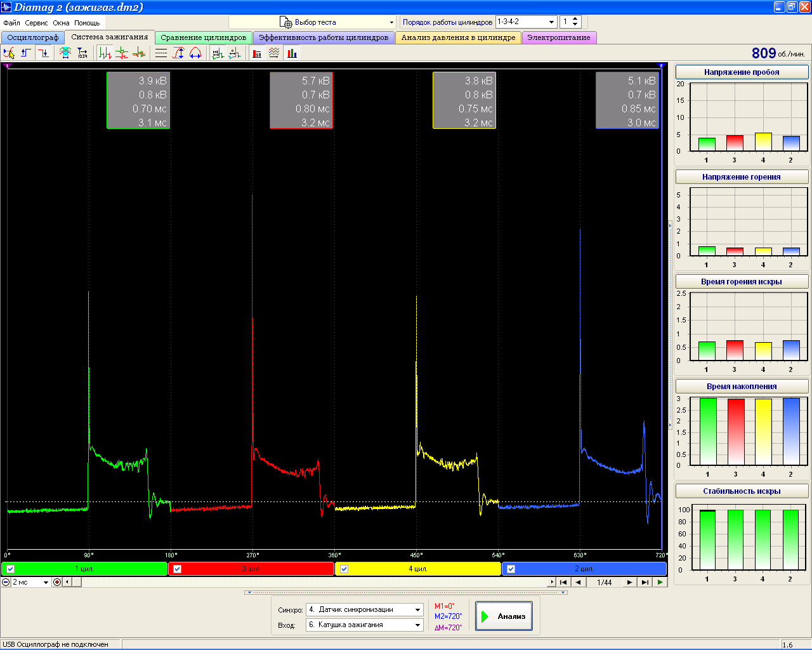Toggle the 3 цил. checkbox
The width and height of the screenshot is (812, 650).
[177, 569]
